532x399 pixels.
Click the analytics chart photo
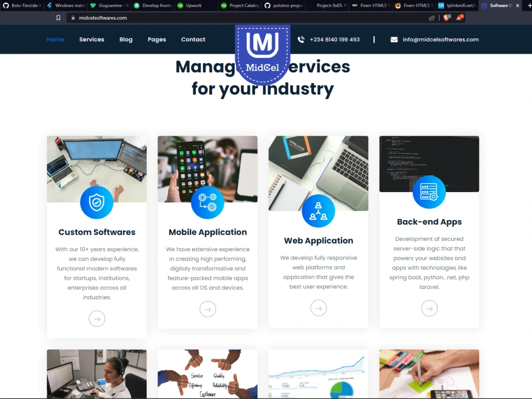(x=318, y=374)
